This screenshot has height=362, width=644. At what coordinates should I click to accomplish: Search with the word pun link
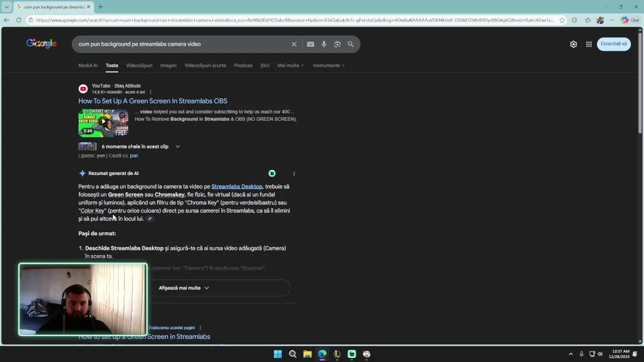(x=134, y=156)
